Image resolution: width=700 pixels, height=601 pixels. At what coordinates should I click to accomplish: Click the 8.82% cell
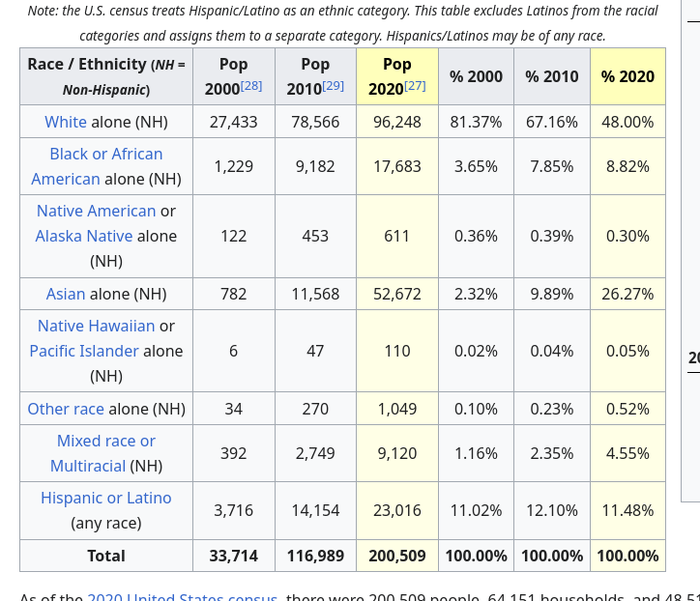click(x=627, y=166)
